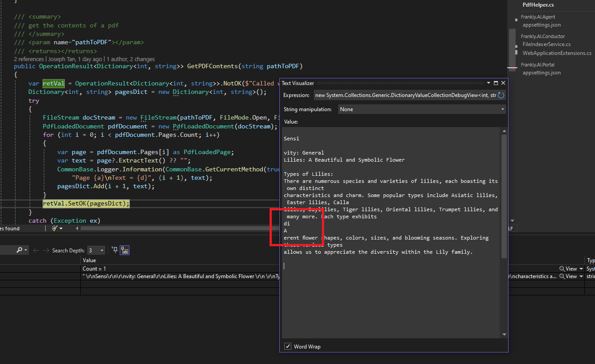Viewport: 595px width, 364px height.
Task: Maximize the Text Visualizer window
Action: point(496,83)
